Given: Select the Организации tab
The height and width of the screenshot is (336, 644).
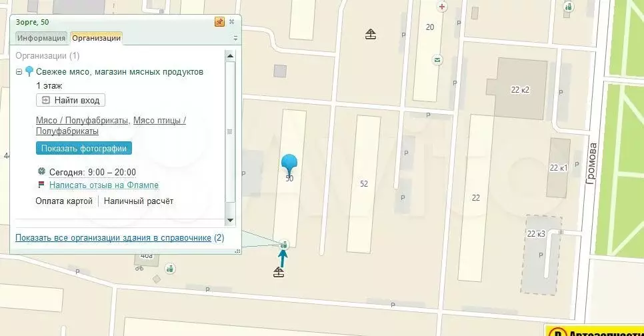Looking at the screenshot, I should 96,38.
